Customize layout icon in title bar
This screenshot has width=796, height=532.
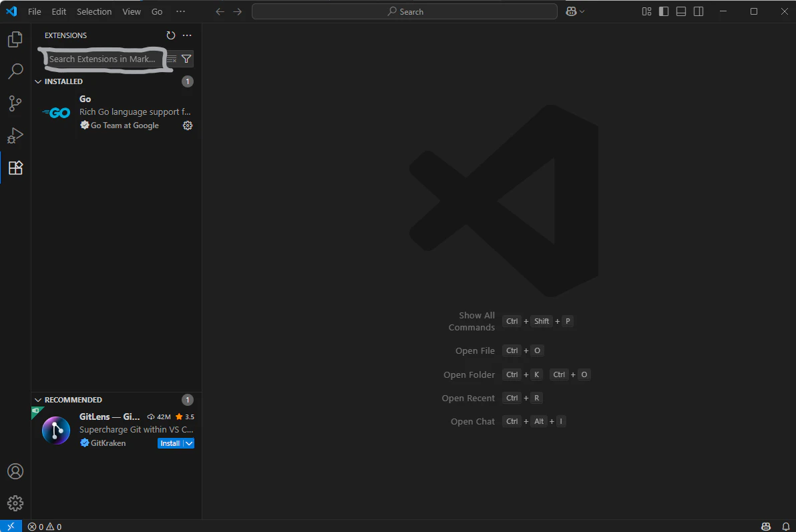tap(646, 11)
